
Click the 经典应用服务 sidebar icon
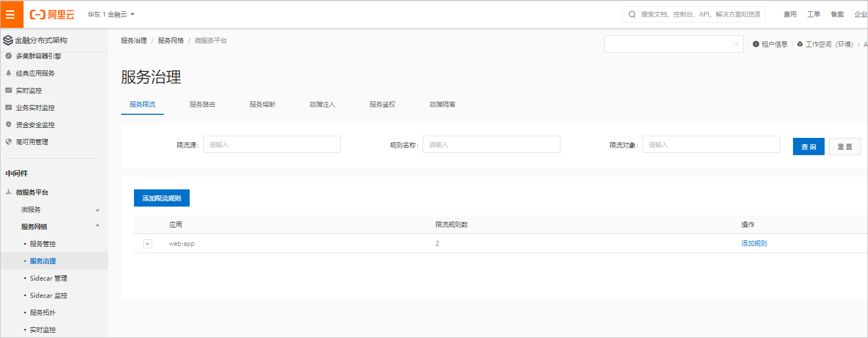pyautogui.click(x=9, y=73)
